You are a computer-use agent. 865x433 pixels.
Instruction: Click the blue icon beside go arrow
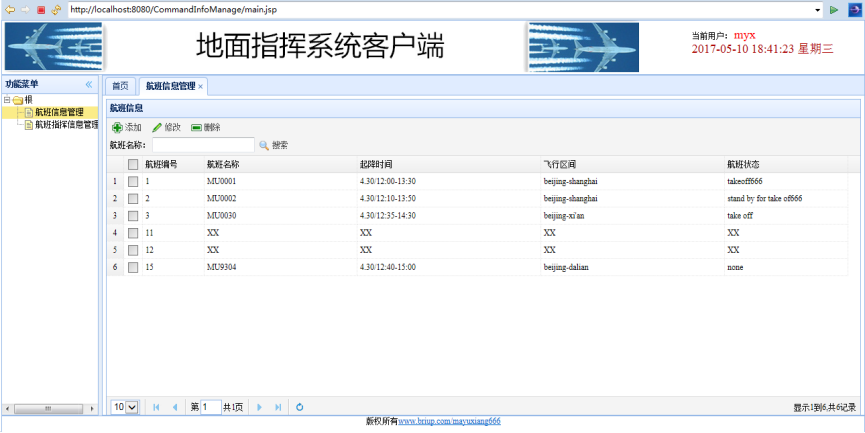[x=854, y=9]
